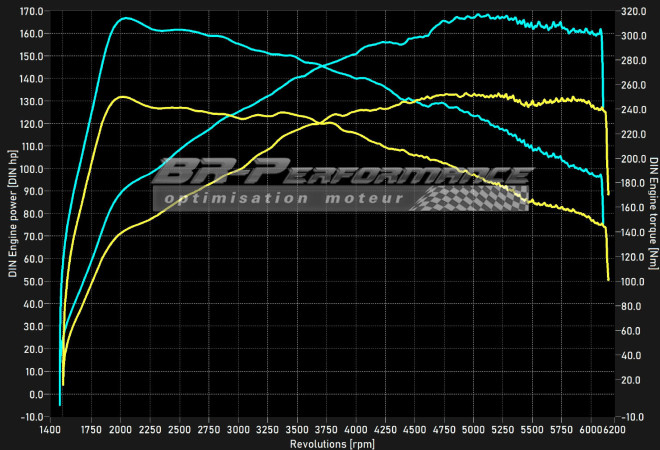
Task: Click the 3000 tick label on rpm axis
Action: click(x=238, y=428)
